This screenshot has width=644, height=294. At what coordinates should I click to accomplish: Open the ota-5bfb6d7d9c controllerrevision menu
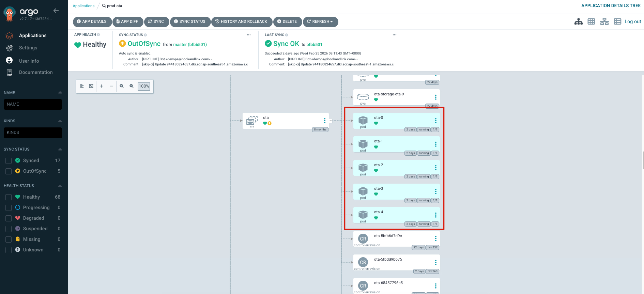coord(435,238)
